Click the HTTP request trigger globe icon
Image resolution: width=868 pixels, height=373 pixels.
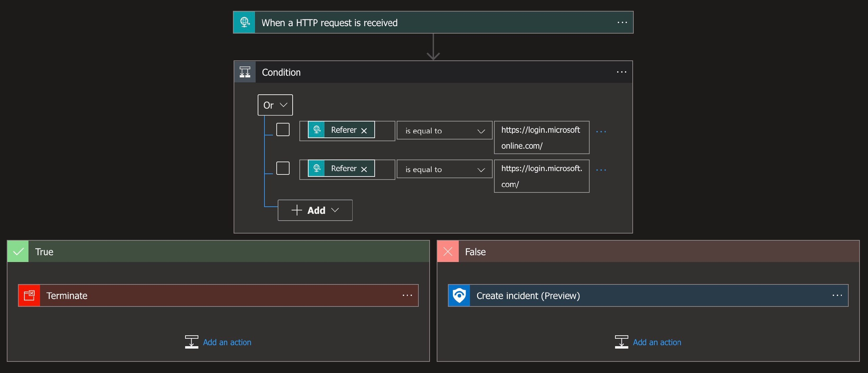point(244,22)
